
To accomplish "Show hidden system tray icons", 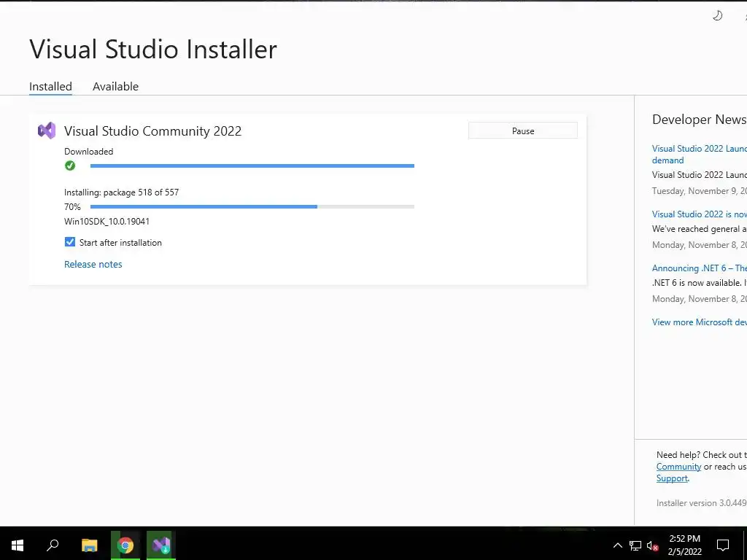I will point(617,545).
